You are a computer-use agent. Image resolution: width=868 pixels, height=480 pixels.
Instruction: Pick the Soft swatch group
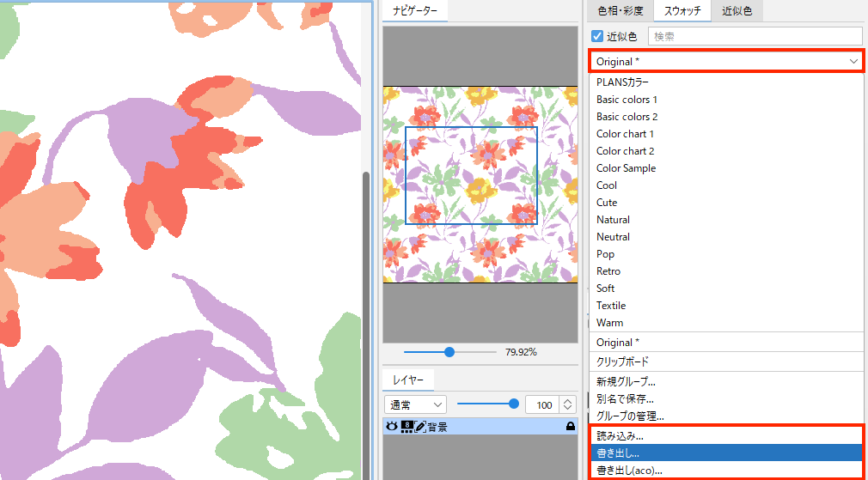pyautogui.click(x=727, y=289)
